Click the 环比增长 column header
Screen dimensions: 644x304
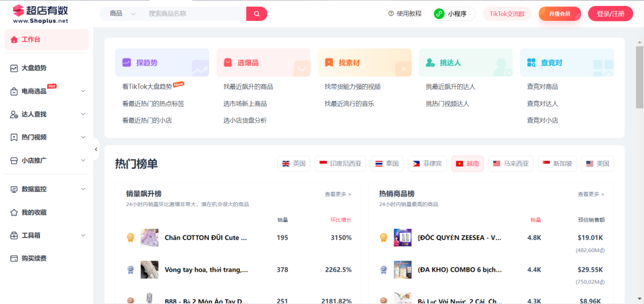pos(341,220)
